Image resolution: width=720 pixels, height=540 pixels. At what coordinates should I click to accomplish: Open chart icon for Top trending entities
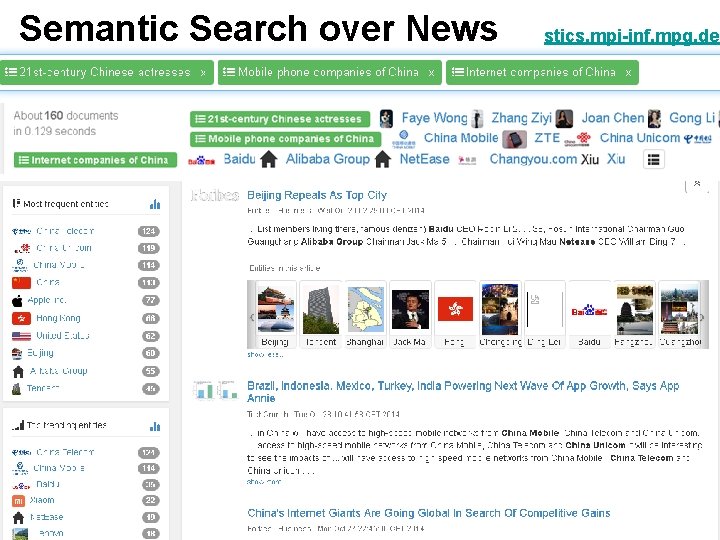tap(155, 426)
